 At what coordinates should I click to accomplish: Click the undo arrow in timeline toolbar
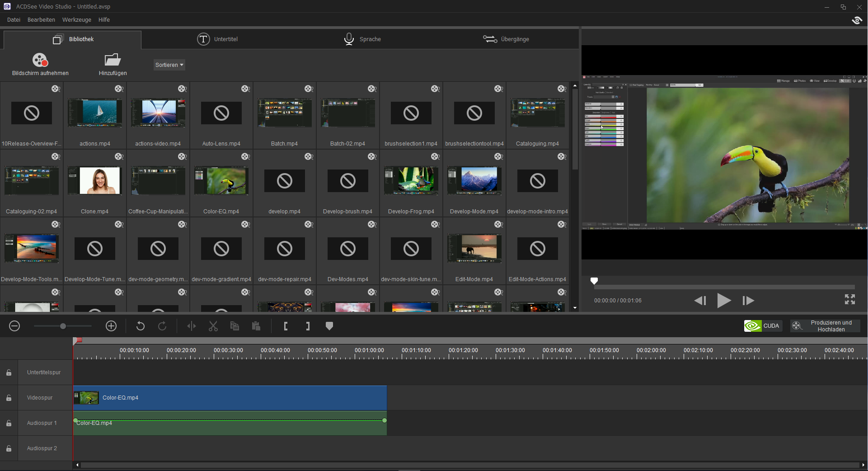[141, 326]
